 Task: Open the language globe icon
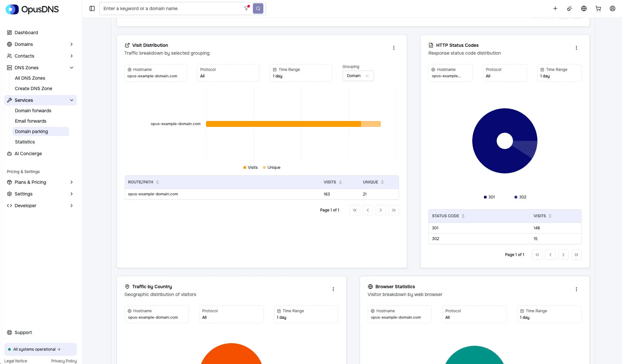tap(584, 8)
